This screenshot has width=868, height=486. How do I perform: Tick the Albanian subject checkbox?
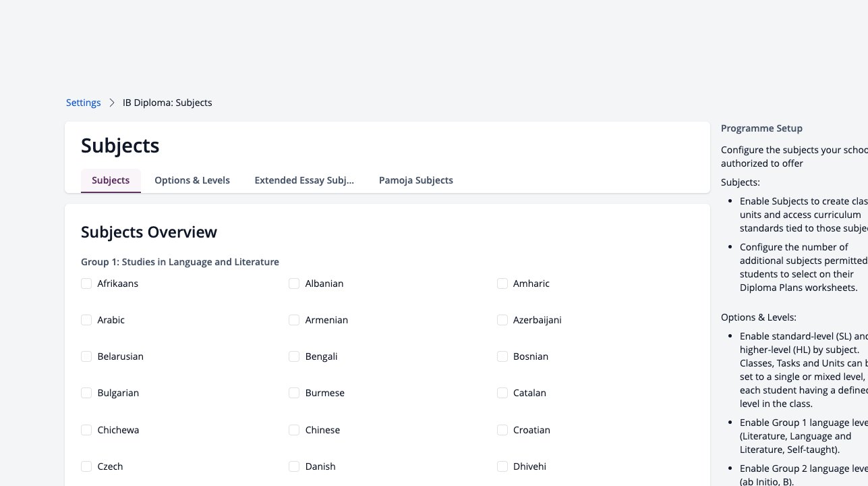point(294,283)
